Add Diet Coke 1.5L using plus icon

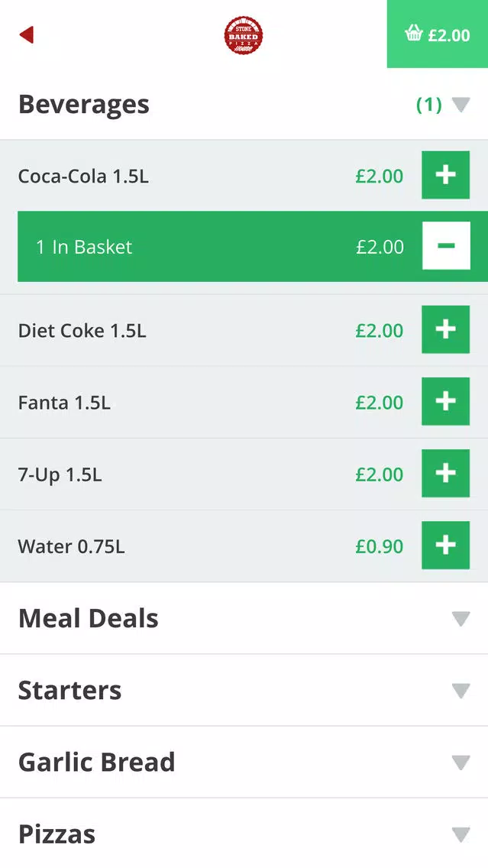coord(445,329)
